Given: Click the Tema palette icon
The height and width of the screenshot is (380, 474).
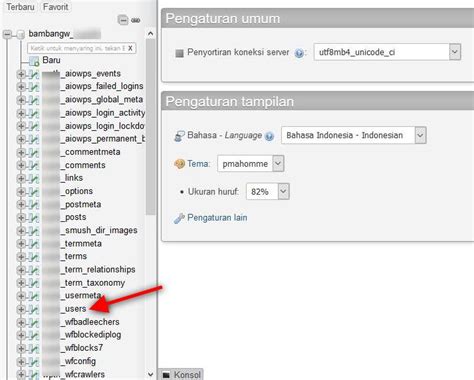Looking at the screenshot, I should point(179,164).
